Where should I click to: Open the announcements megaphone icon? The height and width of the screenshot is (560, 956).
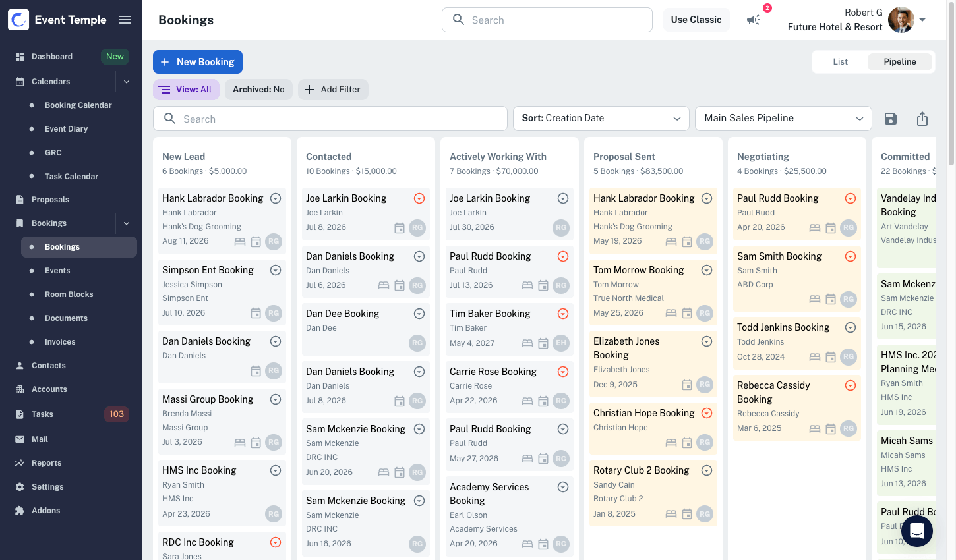tap(754, 20)
